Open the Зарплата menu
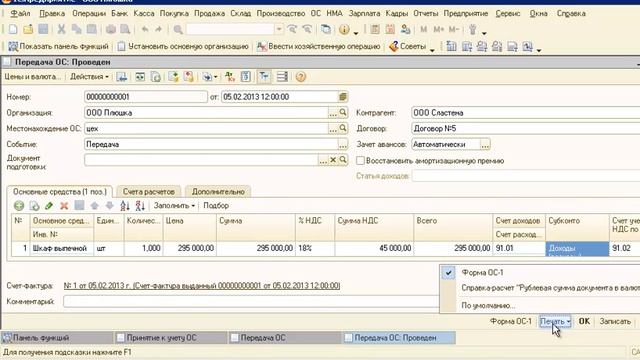Viewport: 640px width, 360px height. point(364,13)
